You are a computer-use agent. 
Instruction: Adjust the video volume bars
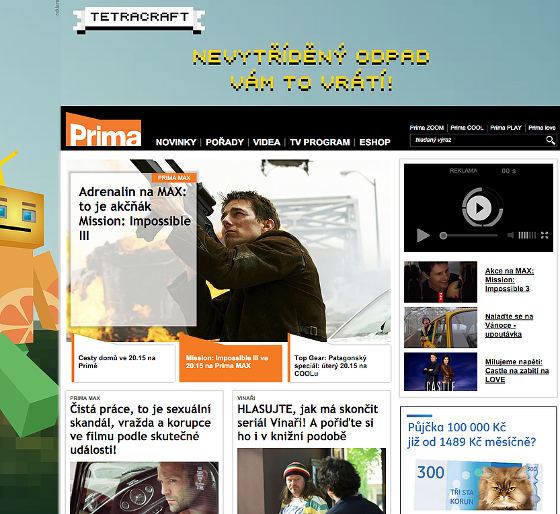pyautogui.click(x=527, y=235)
